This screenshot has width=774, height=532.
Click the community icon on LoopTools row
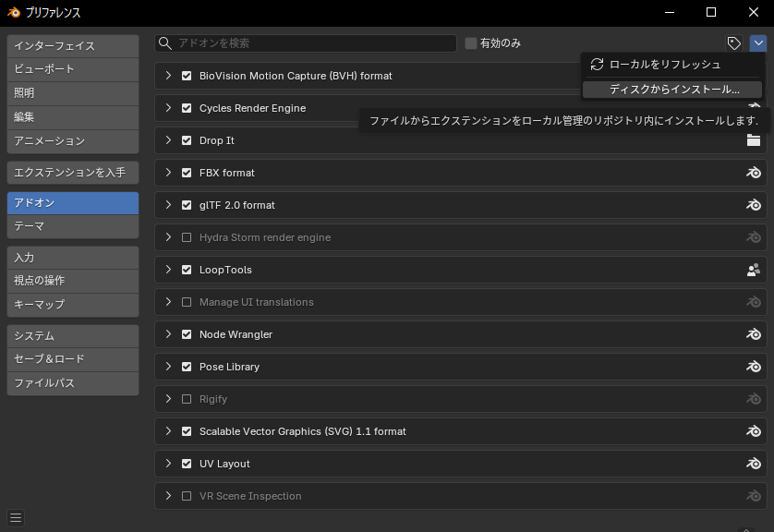(x=754, y=270)
